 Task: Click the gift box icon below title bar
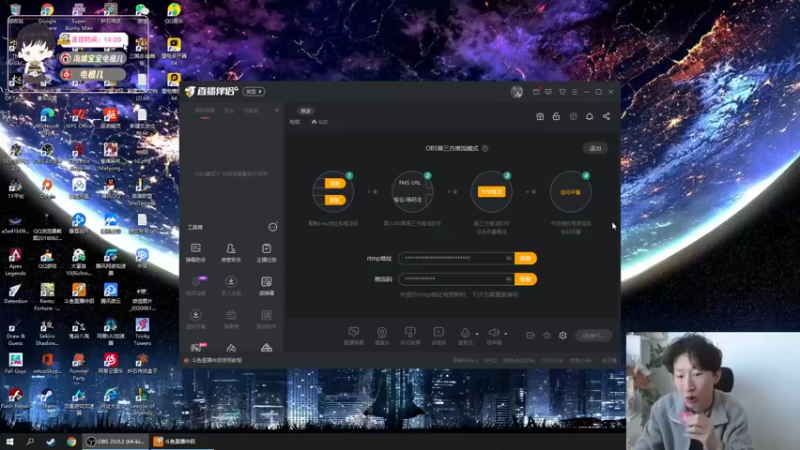click(540, 116)
